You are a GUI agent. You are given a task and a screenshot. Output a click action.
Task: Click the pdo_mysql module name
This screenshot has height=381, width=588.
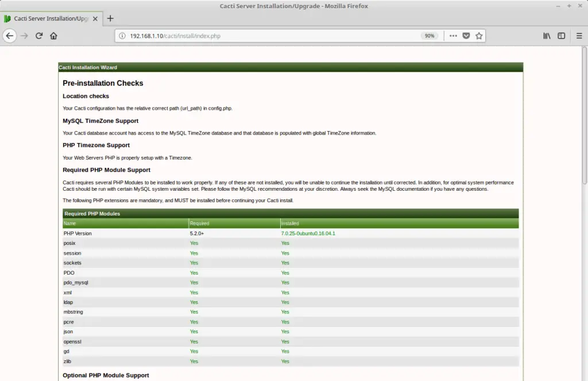coord(76,283)
